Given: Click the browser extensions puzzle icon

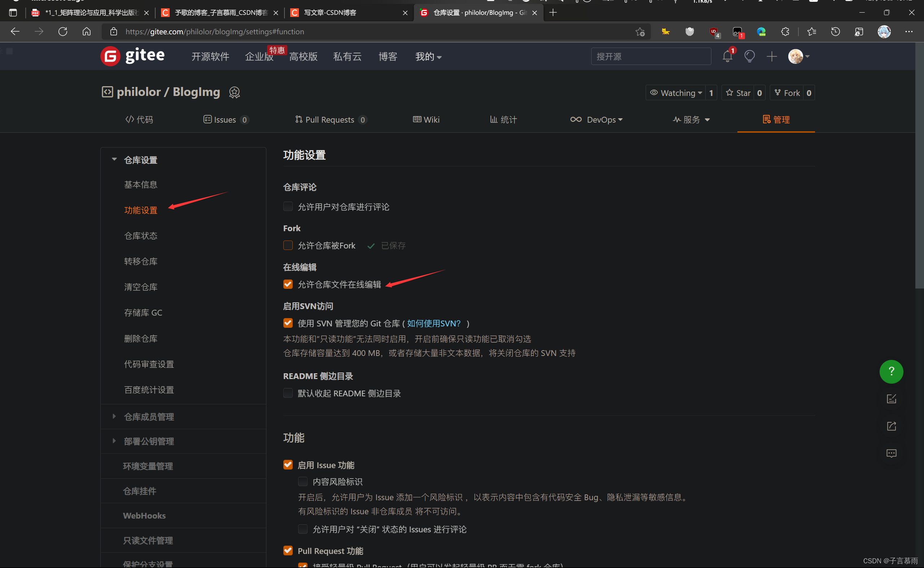Looking at the screenshot, I should [785, 32].
